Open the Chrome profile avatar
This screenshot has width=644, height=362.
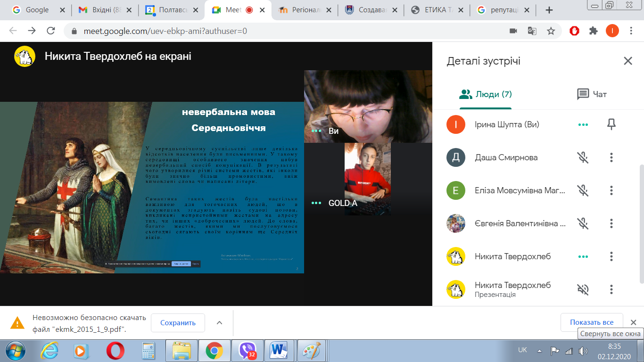pos(612,31)
